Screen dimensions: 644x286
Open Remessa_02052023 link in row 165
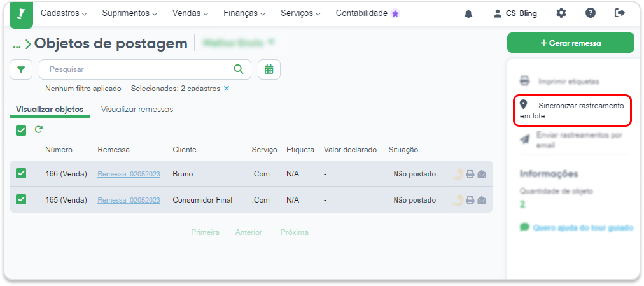coord(129,200)
